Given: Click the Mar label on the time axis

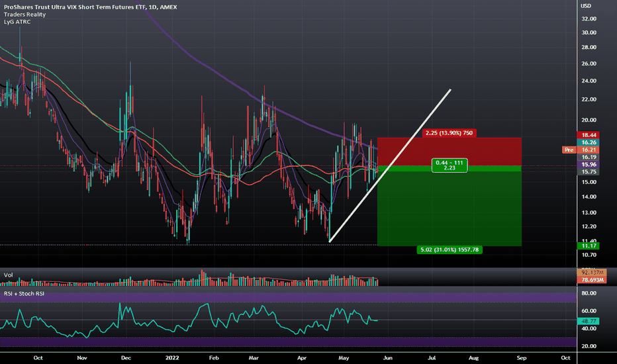Looking at the screenshot, I should [254, 357].
